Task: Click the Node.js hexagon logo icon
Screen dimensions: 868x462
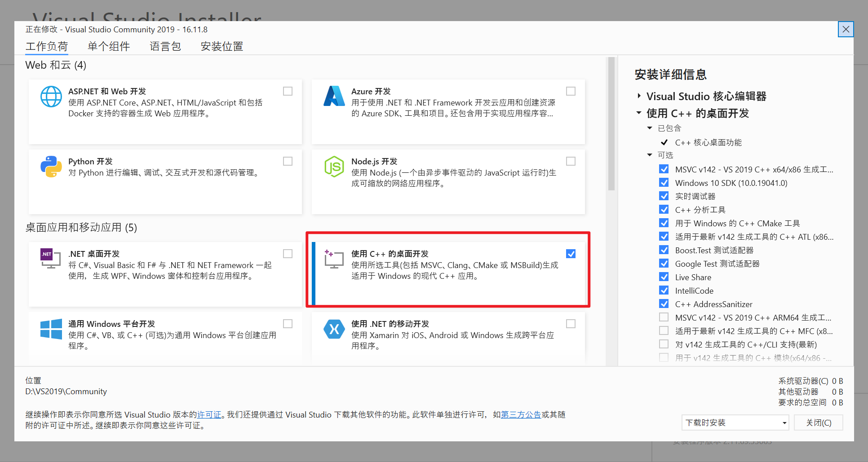Action: point(334,167)
